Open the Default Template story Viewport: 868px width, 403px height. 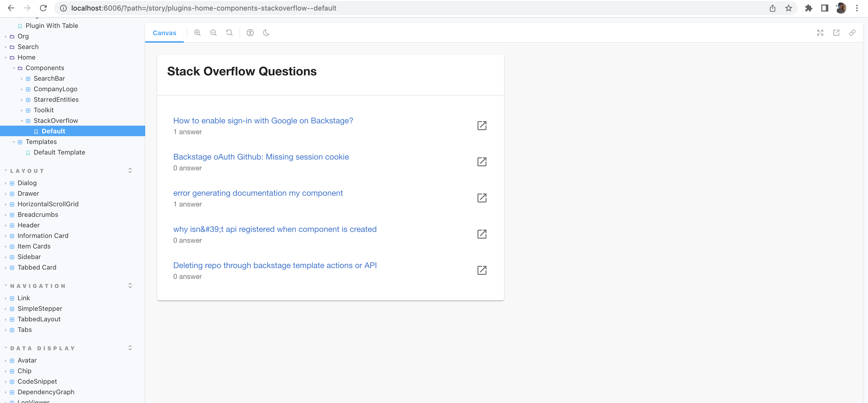pyautogui.click(x=59, y=152)
